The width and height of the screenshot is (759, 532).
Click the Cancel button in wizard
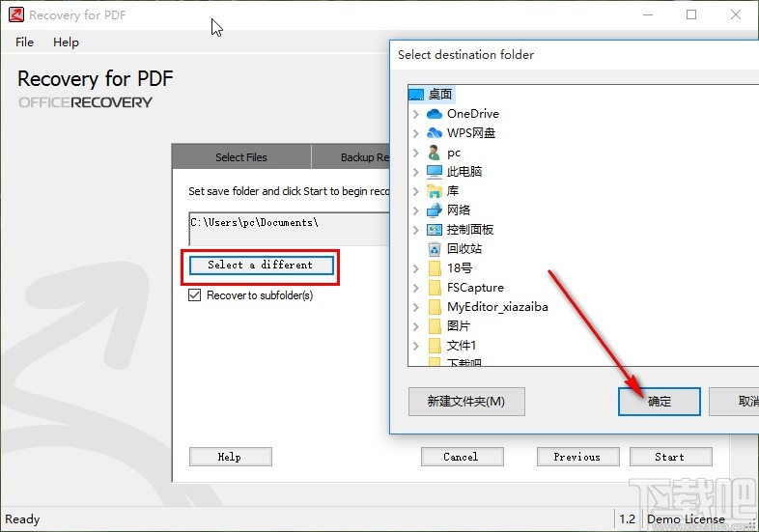pos(462,457)
